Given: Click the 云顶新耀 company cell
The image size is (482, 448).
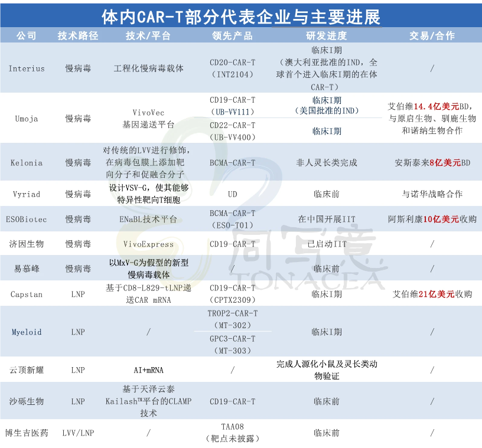Looking at the screenshot, I should (27, 370).
